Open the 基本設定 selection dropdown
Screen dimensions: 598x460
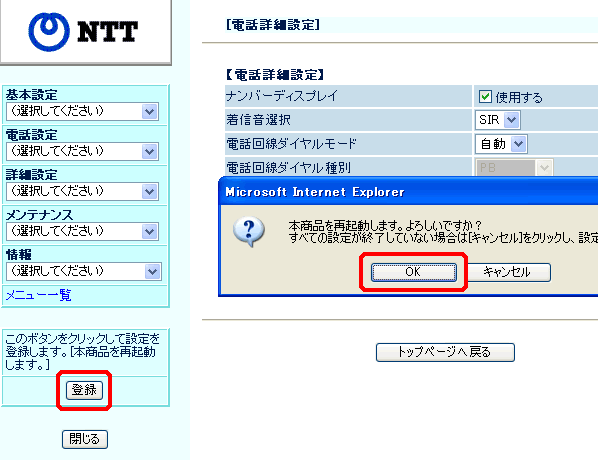pyautogui.click(x=82, y=111)
